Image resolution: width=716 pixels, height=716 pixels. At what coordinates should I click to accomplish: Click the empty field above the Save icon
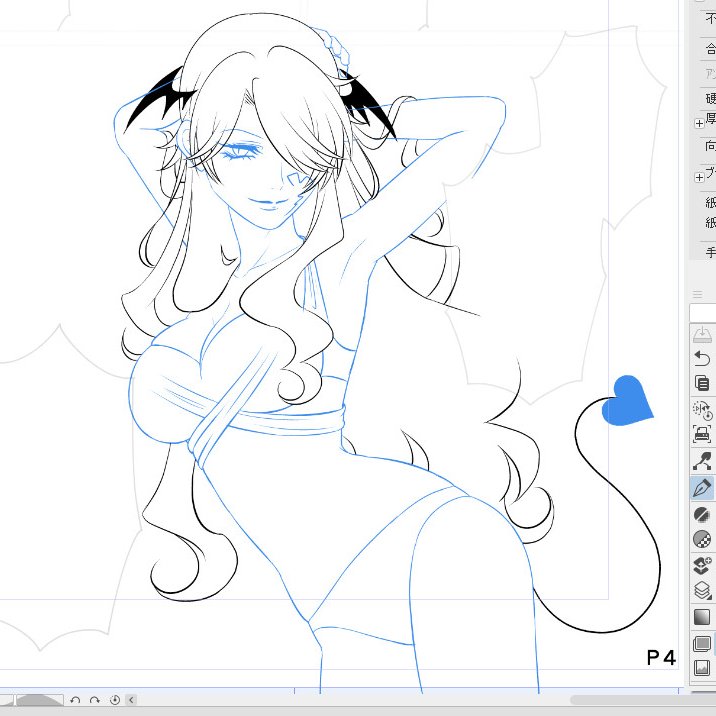703,313
